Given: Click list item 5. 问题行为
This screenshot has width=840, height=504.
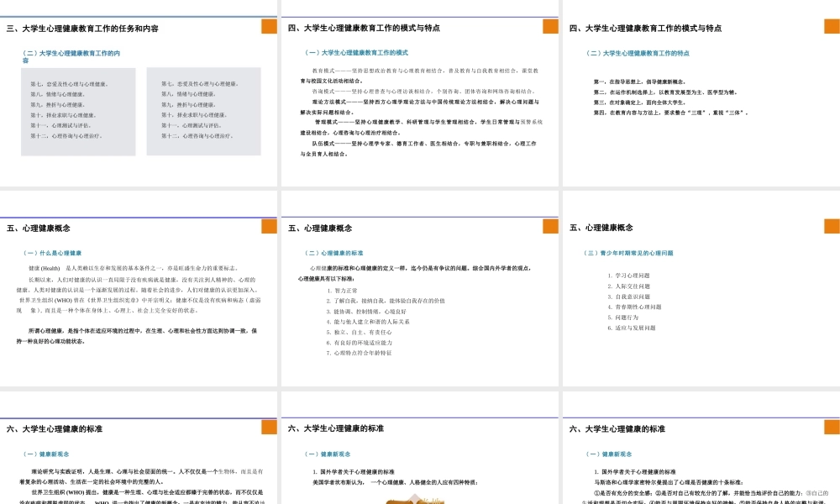Looking at the screenshot, I should coord(623,317).
